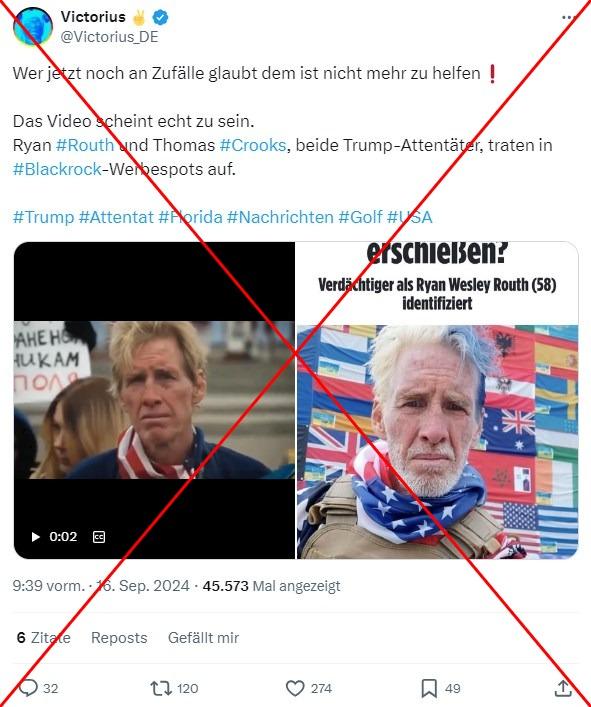Open the @Victorius_DE handle
Screen dimensions: 591x707
(x=110, y=37)
